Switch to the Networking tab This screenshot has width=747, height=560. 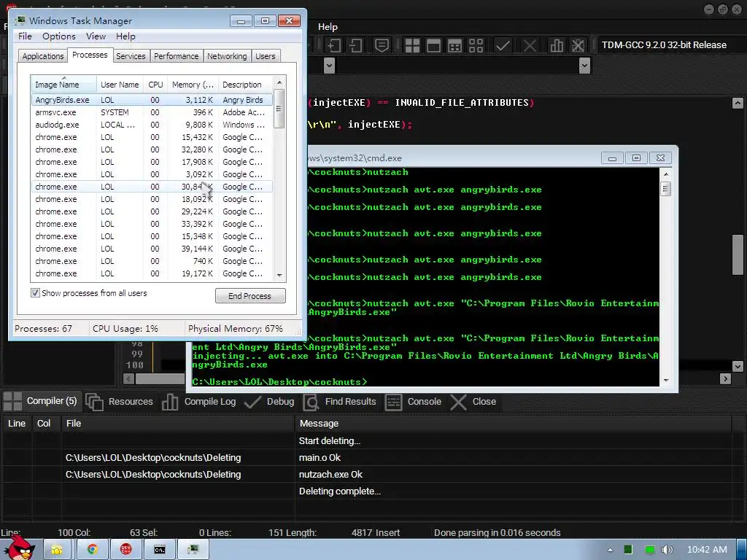(x=227, y=56)
